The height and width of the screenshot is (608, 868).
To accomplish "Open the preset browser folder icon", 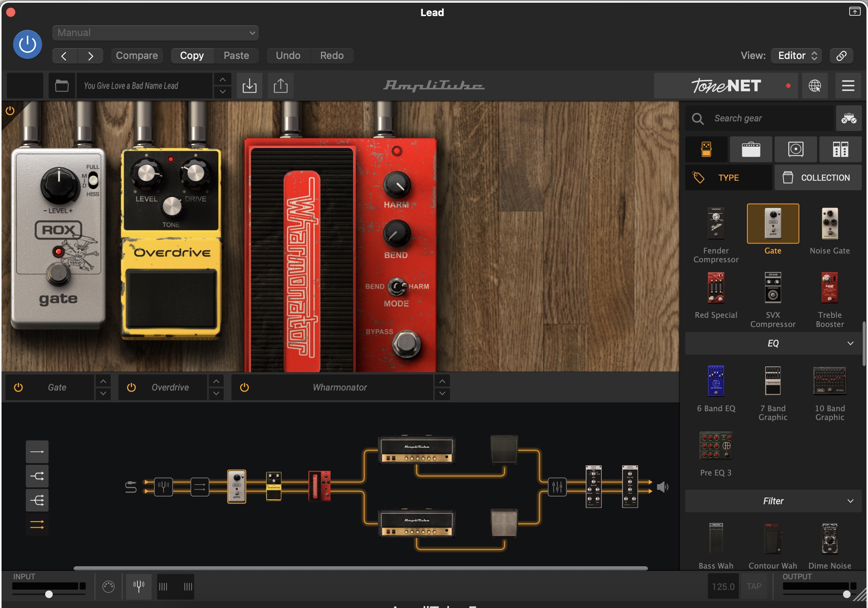I will (62, 86).
